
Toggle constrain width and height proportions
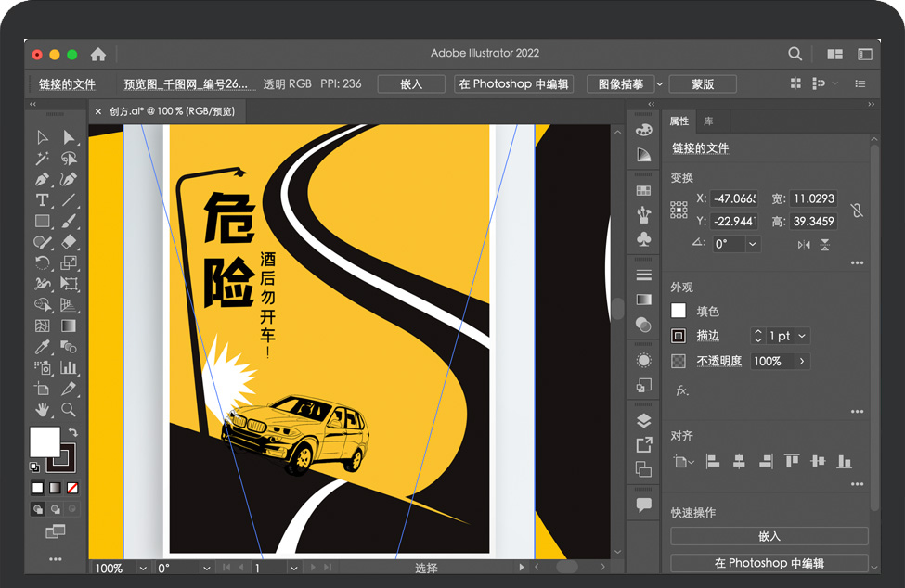857,210
